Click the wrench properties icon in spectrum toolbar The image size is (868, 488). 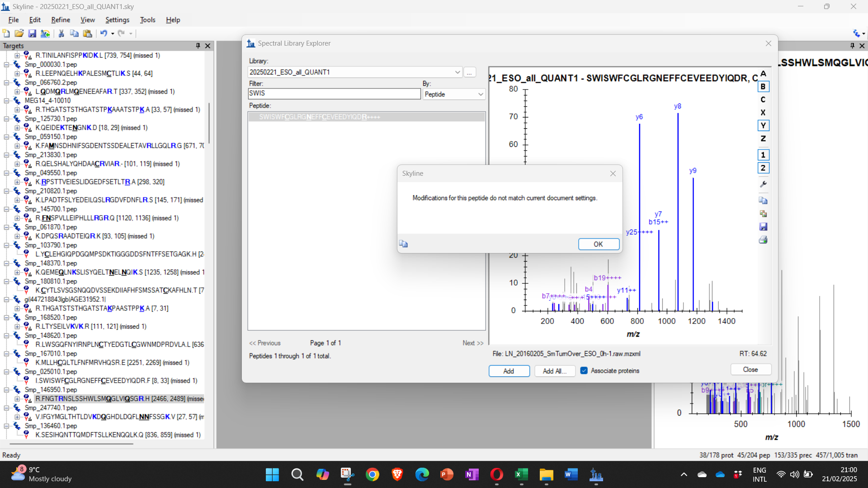763,184
